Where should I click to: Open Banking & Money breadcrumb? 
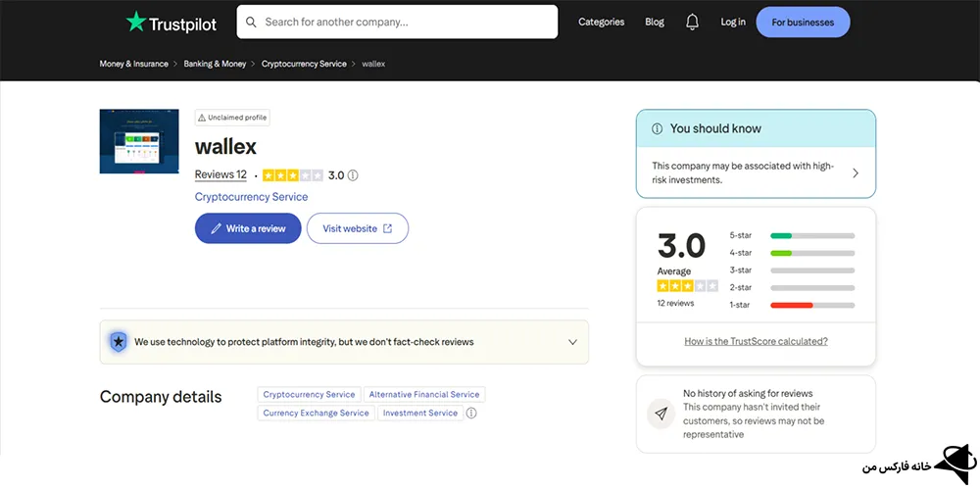[215, 64]
